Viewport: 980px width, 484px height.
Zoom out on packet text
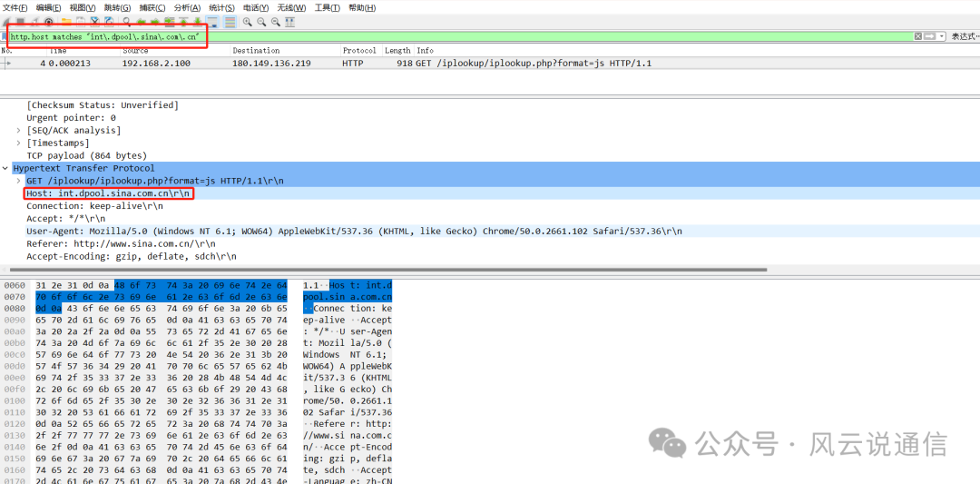[x=261, y=21]
